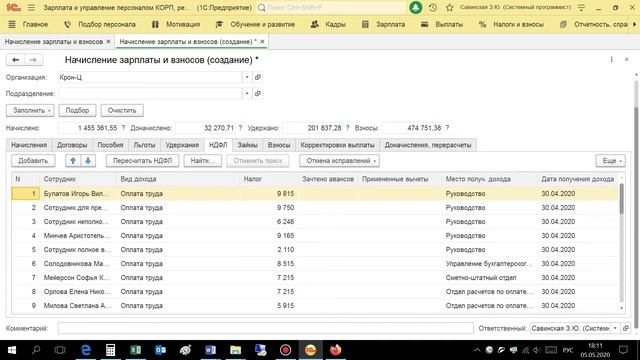Click the question mark next to Взносы
The width and height of the screenshot is (640, 360).
click(x=447, y=128)
